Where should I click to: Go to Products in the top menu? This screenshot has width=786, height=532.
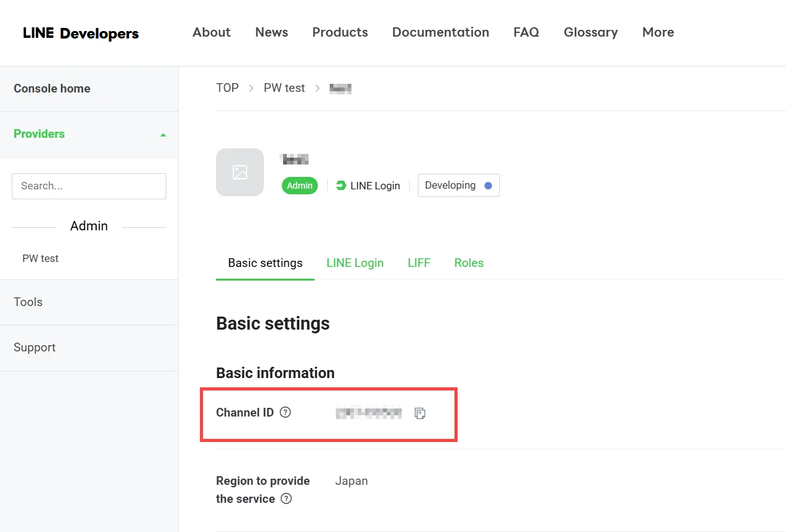pyautogui.click(x=340, y=32)
